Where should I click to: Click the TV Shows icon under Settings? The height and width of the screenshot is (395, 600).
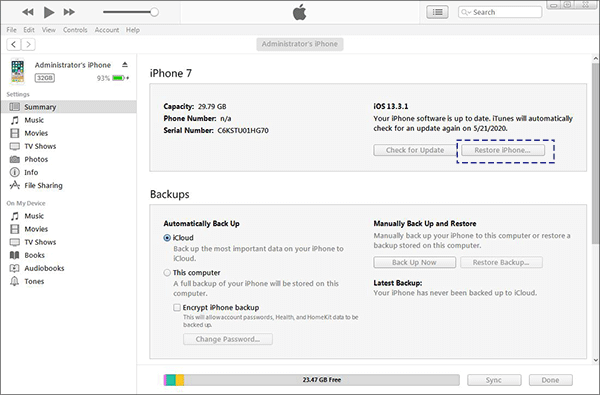[x=15, y=146]
